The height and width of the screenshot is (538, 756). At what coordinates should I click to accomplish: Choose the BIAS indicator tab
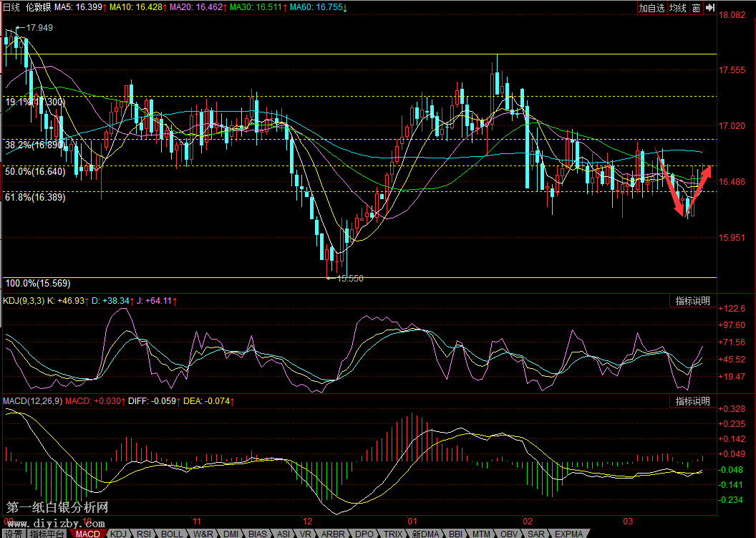coord(258,534)
